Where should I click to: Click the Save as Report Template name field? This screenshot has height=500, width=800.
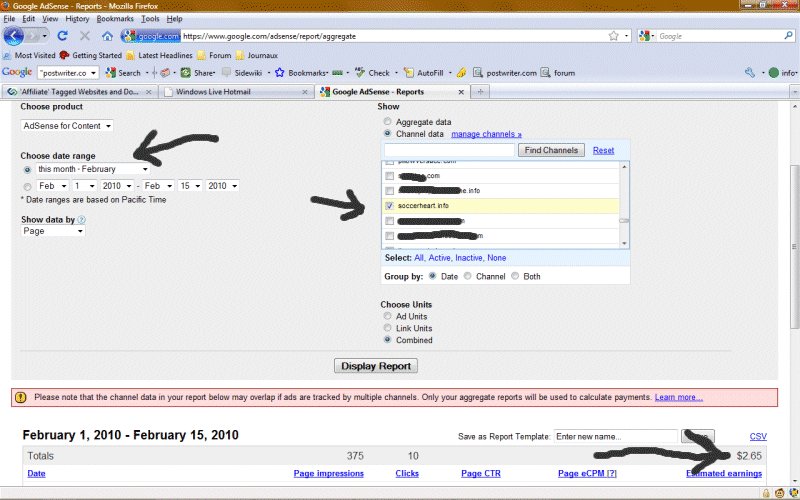click(x=615, y=437)
